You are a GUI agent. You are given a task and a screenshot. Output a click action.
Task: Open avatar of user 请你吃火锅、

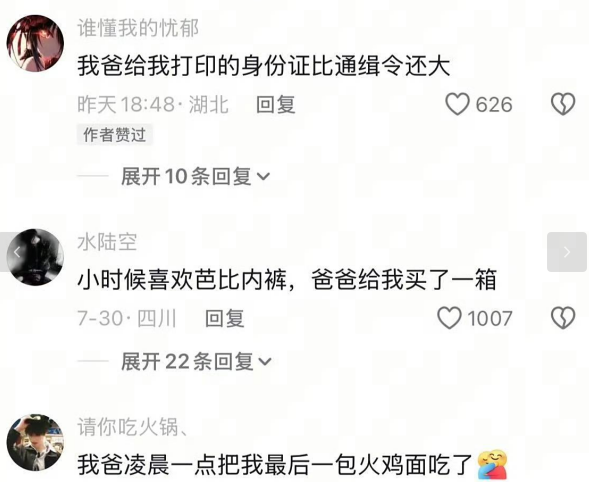coord(35,442)
